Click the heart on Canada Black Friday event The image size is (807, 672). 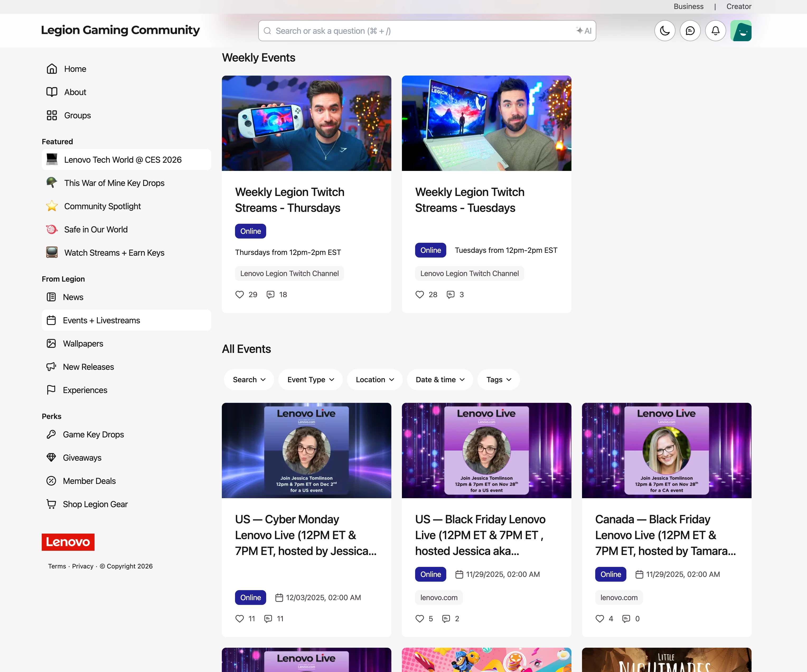coord(599,619)
